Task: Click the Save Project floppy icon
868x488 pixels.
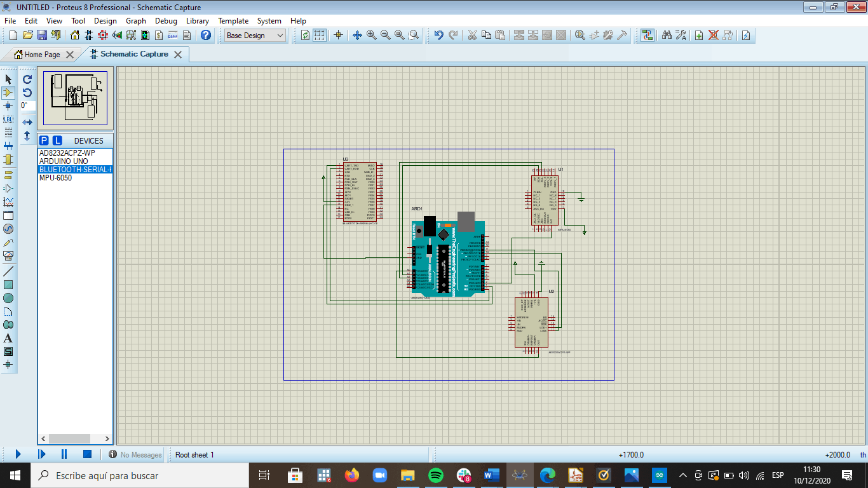Action: click(x=42, y=36)
